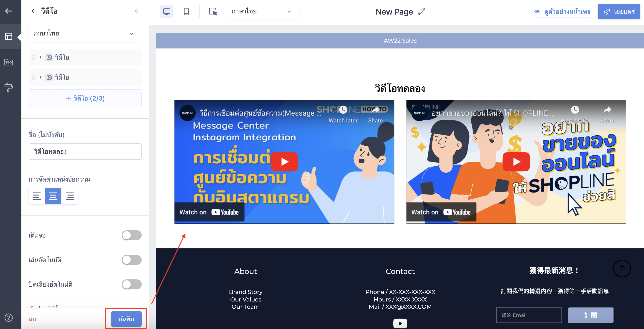644x329 pixels.
Task: Click Watch later on the Message Center video
Action: click(343, 114)
